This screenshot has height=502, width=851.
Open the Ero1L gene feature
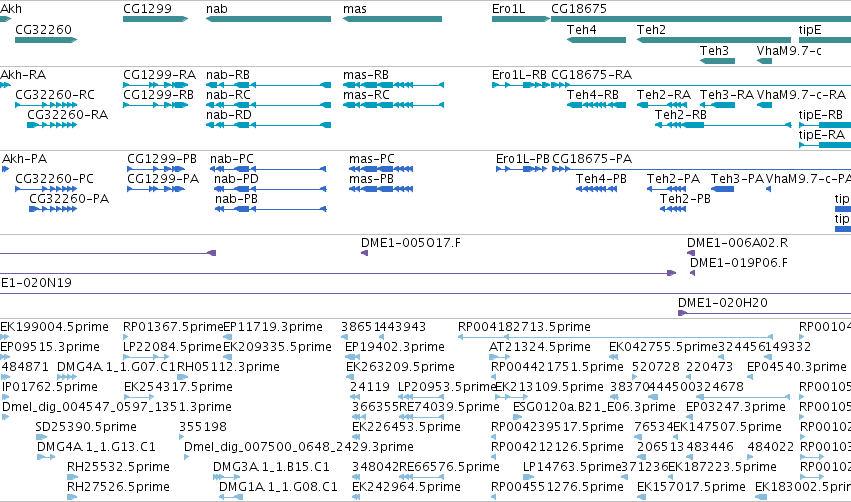tap(520, 19)
